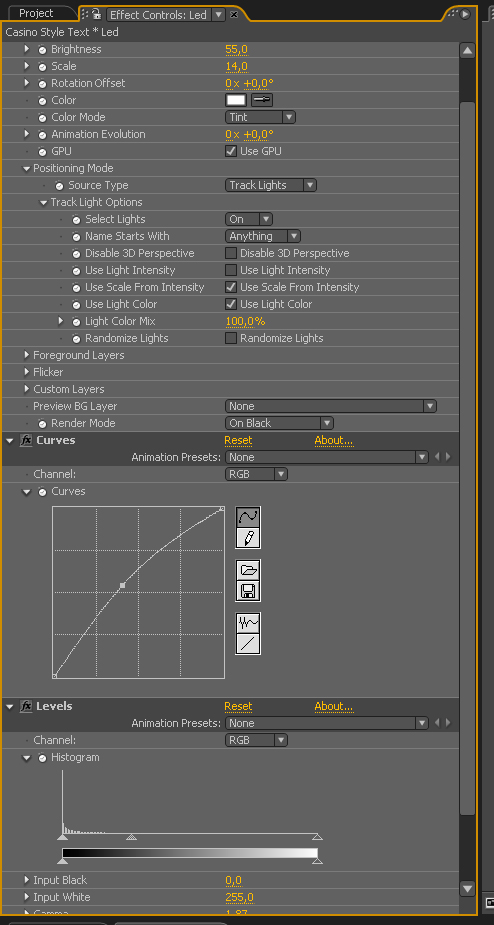This screenshot has width=494, height=925.
Task: Click the Brightness stopwatch icon
Action: click(x=42, y=50)
